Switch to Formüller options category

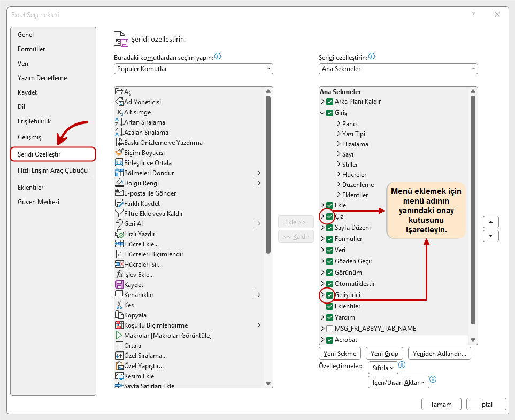[31, 49]
